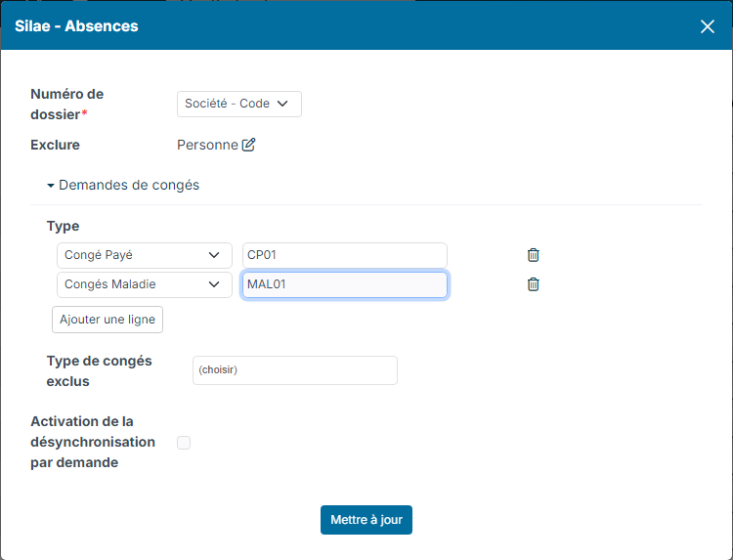Close the Silae - Absences dialog

(x=708, y=26)
